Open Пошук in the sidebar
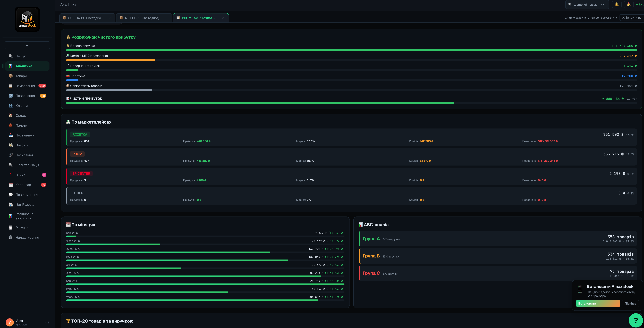Viewport: 644px width, 328px height. click(x=27, y=56)
